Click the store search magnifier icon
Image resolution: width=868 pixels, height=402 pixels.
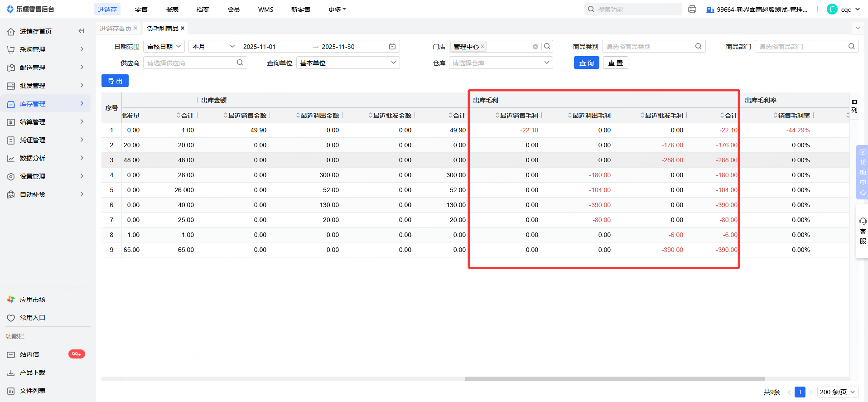(x=547, y=46)
